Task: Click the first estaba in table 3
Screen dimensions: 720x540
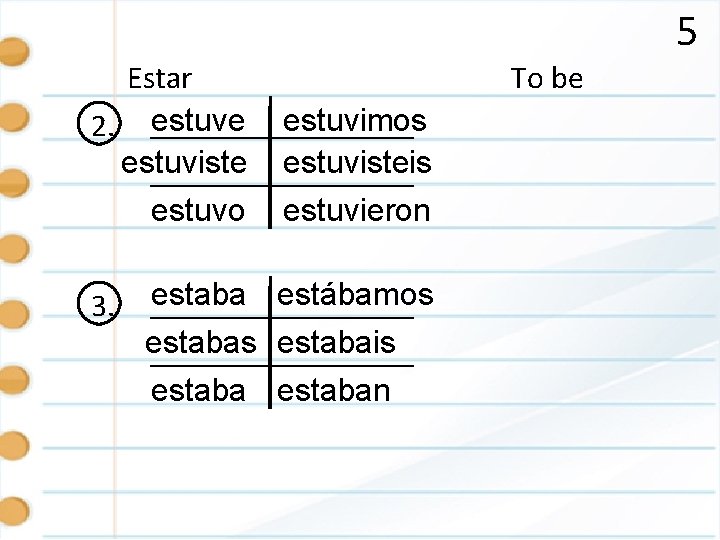Action: click(x=198, y=295)
